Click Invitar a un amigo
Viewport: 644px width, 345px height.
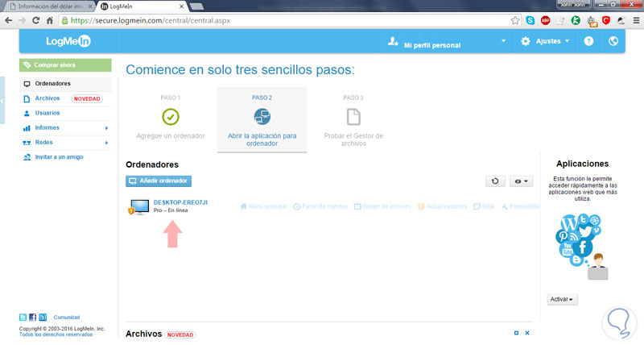[x=59, y=157]
